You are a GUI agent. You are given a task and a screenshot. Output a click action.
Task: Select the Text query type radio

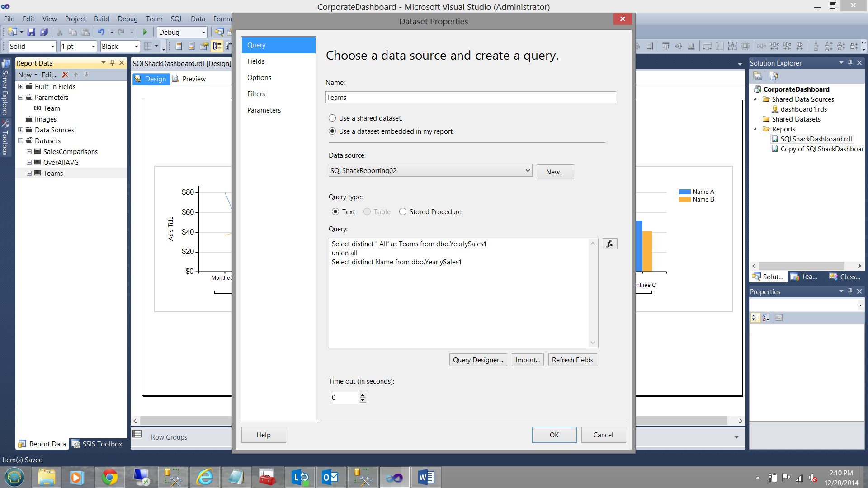[335, 212]
